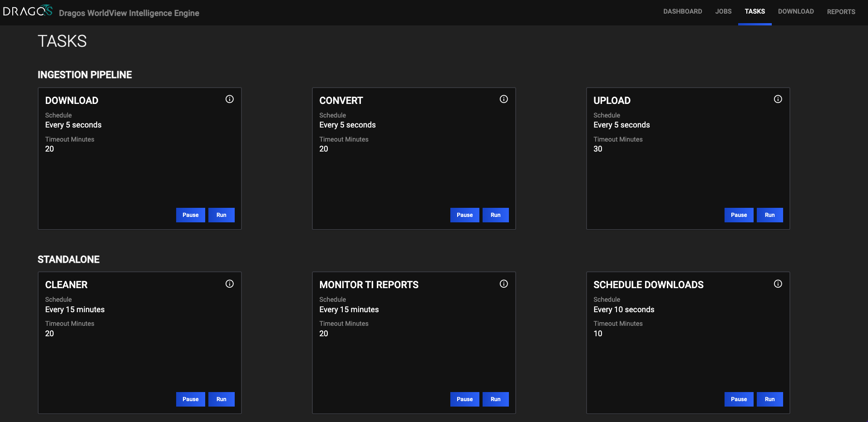Run the CLEANER task
868x422 pixels.
pos(222,399)
